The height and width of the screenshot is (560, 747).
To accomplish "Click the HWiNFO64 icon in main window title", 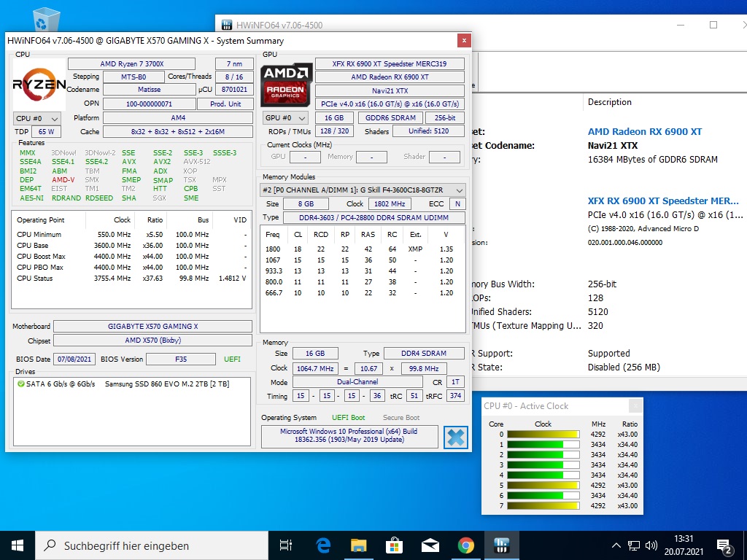I will (x=228, y=25).
